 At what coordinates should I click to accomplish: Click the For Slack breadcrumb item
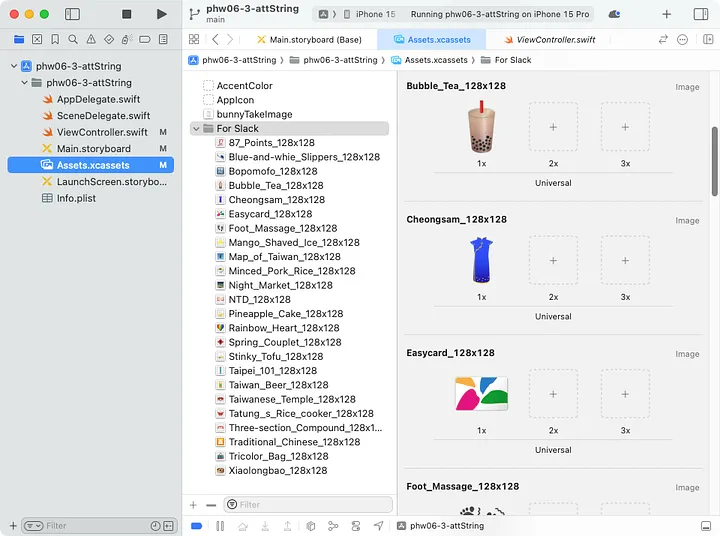506,60
